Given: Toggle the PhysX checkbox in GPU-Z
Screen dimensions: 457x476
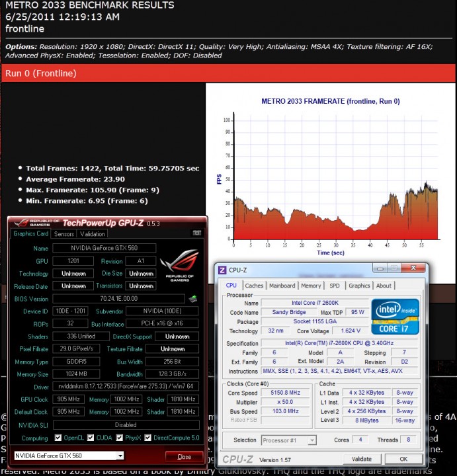Looking at the screenshot, I should [x=119, y=438].
